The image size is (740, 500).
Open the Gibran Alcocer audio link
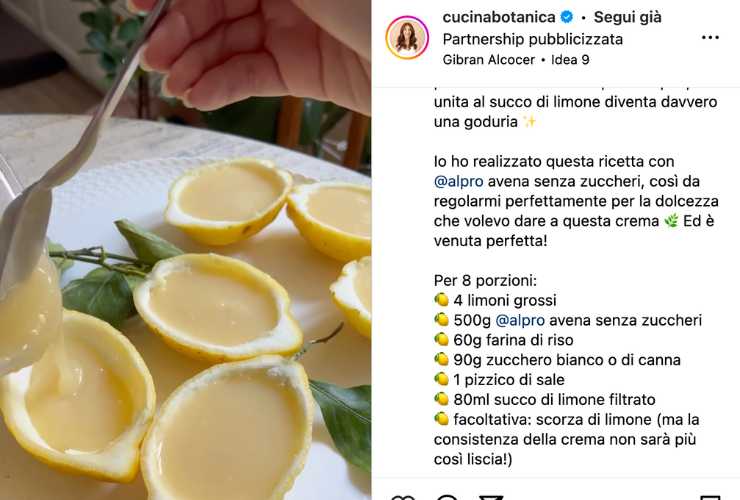488,60
